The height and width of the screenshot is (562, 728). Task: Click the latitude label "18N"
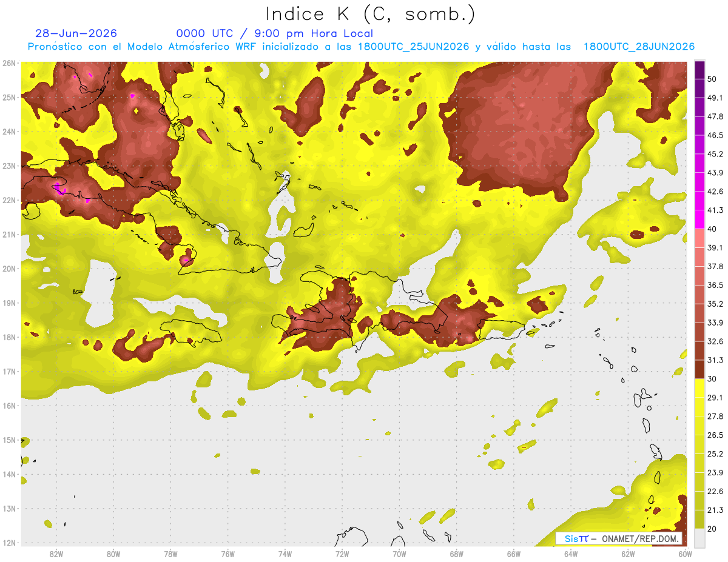9,337
